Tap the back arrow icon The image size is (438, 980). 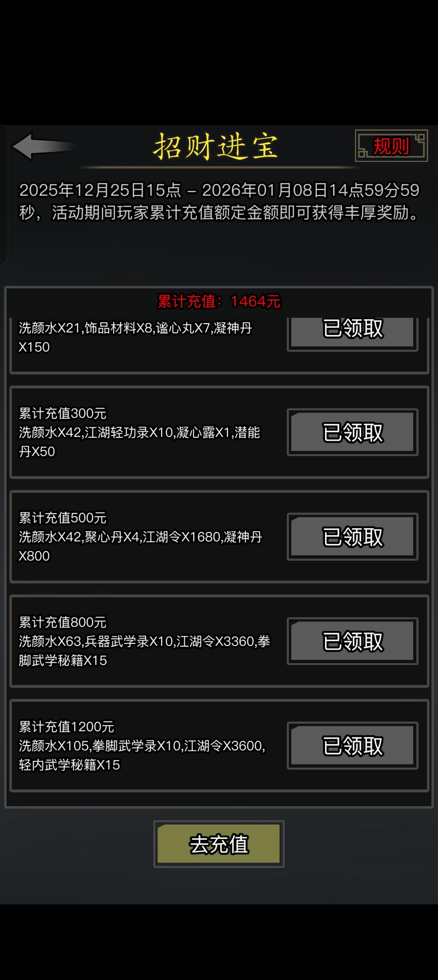click(44, 146)
